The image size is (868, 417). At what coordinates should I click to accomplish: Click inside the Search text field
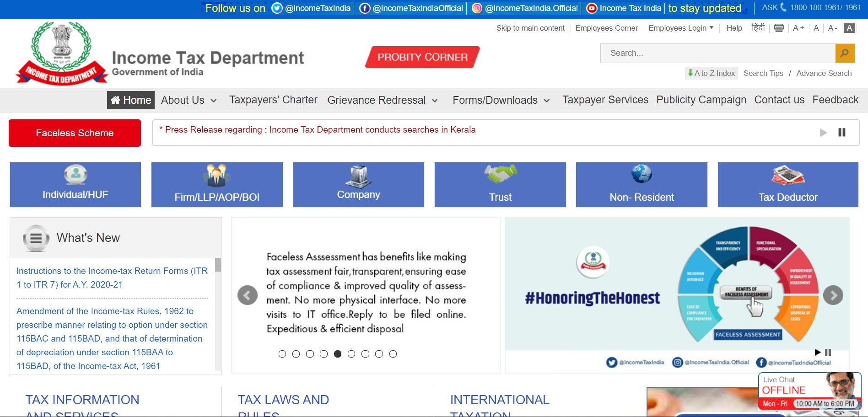717,53
